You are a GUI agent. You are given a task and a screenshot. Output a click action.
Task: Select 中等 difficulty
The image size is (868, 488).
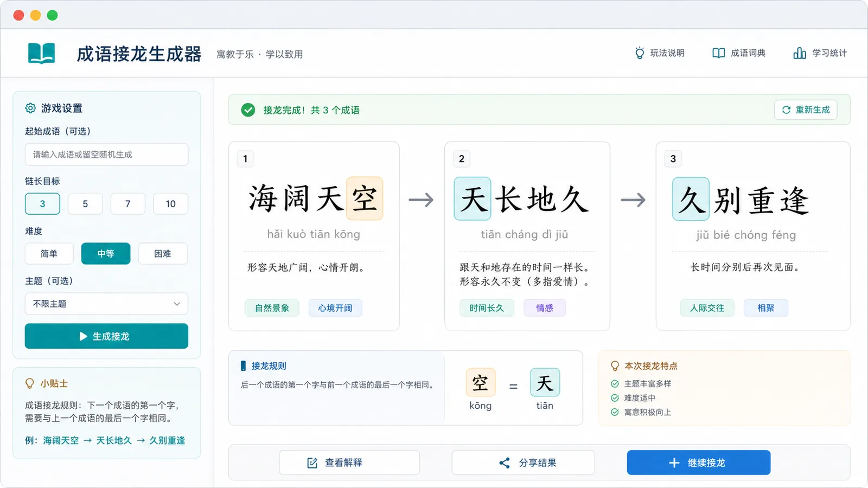pos(106,254)
